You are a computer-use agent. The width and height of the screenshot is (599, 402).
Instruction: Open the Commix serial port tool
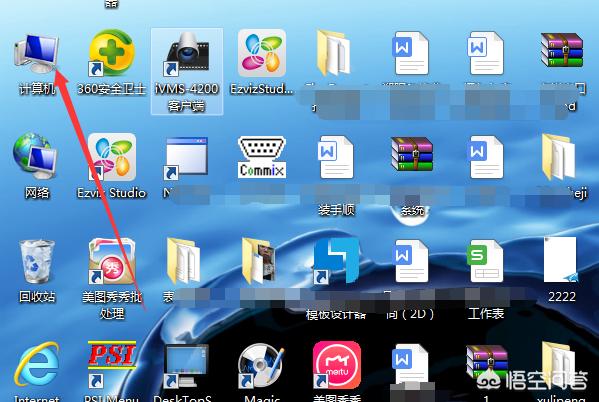(x=262, y=157)
